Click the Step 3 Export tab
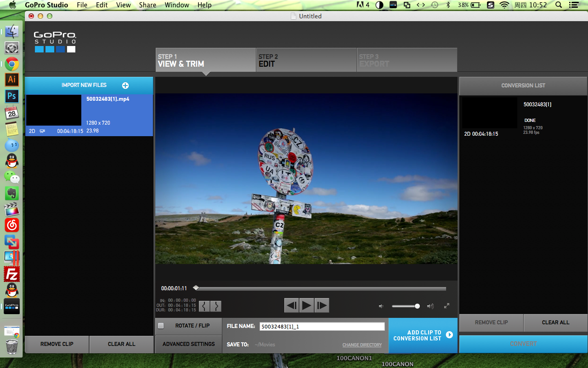588x368 pixels. 407,60
